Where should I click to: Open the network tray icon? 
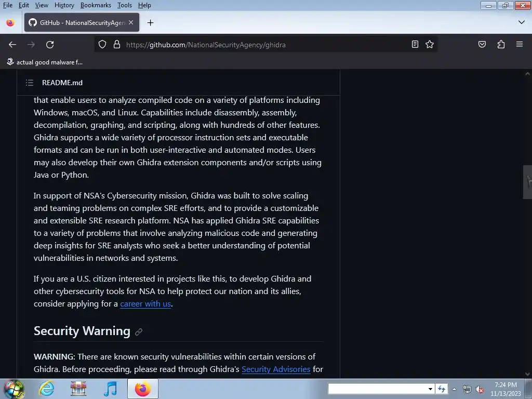[467, 390]
